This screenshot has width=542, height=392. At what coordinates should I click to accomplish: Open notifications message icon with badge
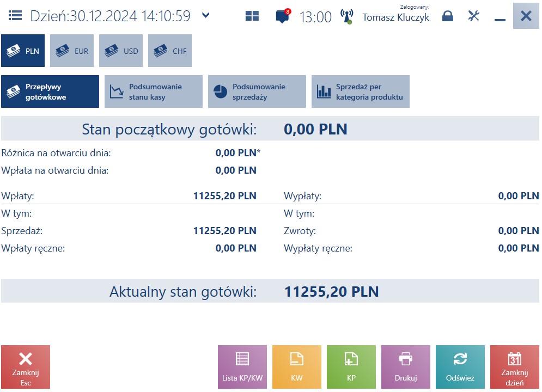283,16
